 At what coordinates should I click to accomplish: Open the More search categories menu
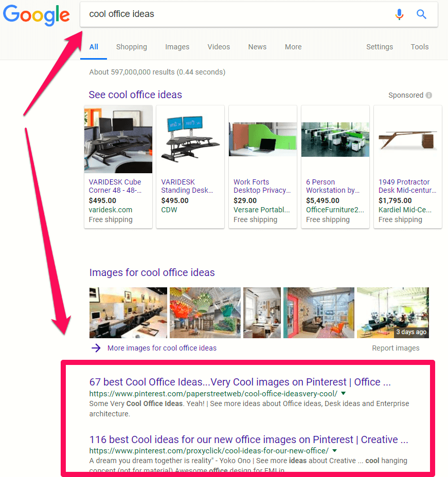click(293, 47)
